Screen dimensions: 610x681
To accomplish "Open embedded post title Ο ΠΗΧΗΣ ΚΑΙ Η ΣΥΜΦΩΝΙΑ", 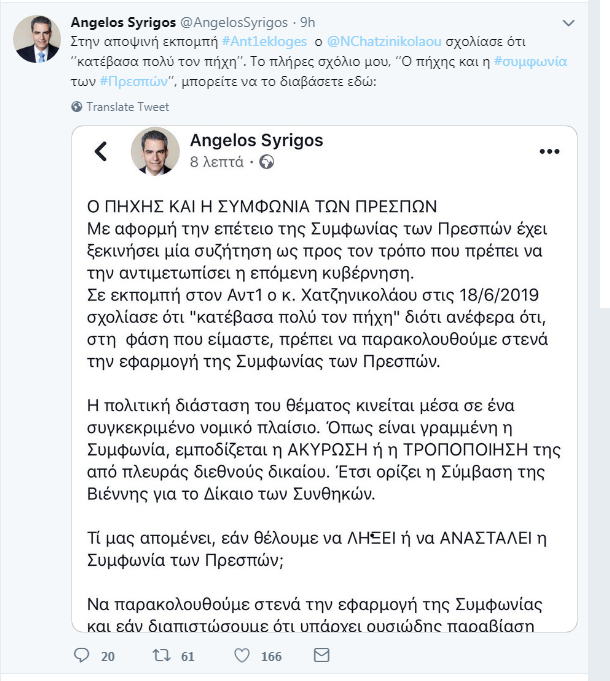I will tap(262, 206).
